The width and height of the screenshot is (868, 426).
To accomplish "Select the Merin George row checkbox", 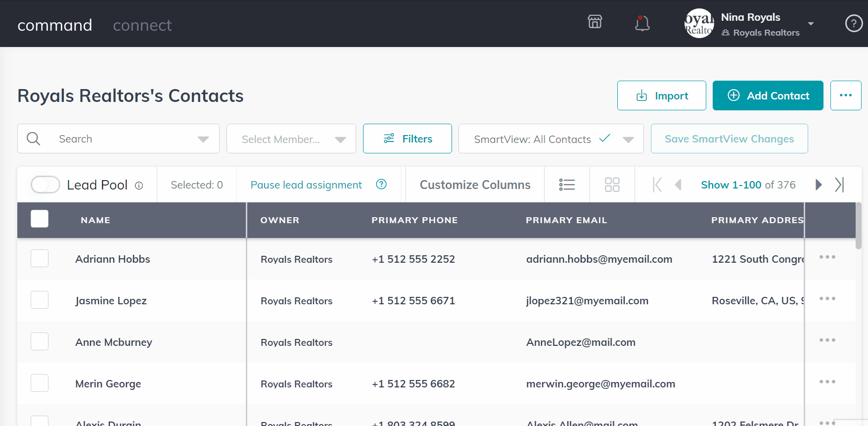I will pos(40,383).
